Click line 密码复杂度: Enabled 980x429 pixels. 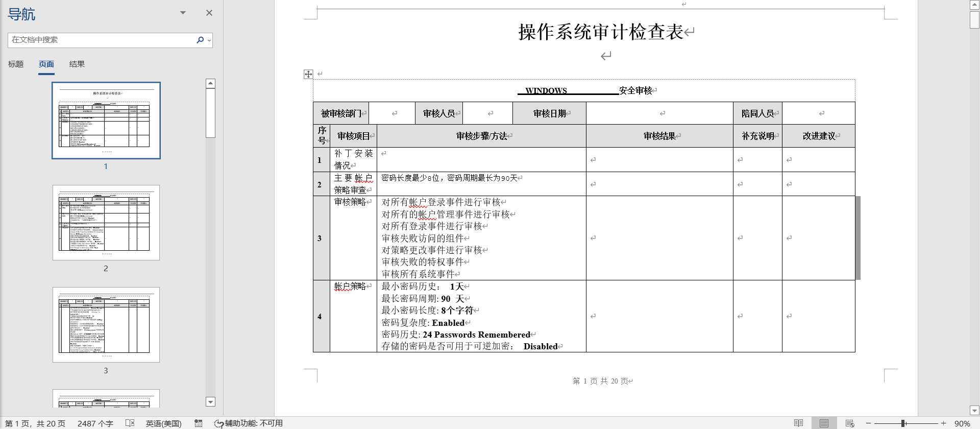click(x=423, y=323)
